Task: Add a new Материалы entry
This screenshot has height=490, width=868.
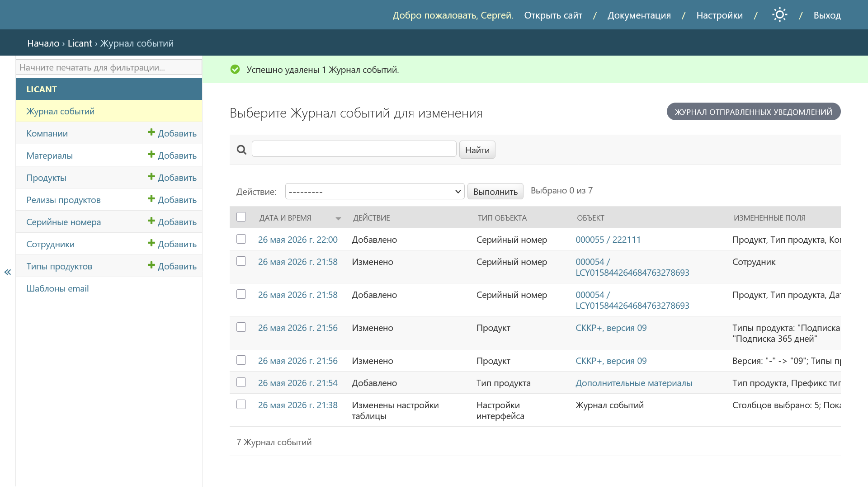Action: 172,155
